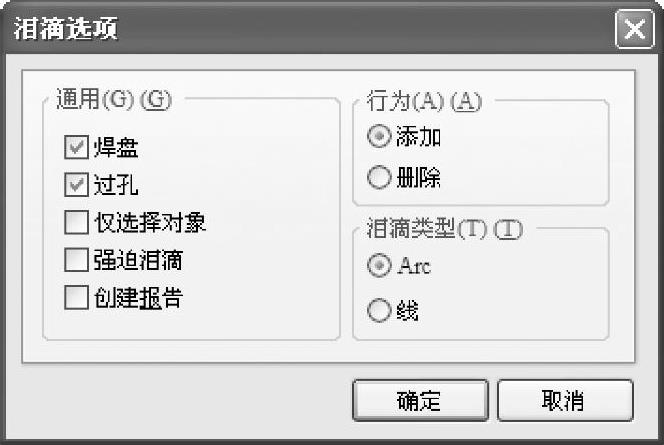
Task: Select Arc teardrop type
Action: 379,266
